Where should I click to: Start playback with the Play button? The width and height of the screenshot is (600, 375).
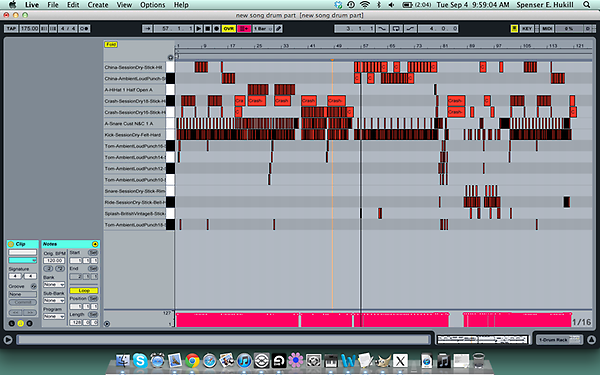tap(199, 29)
